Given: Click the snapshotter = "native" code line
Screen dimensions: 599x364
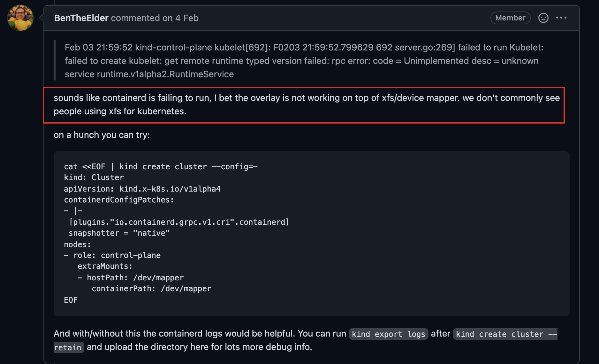Looking at the screenshot, I should (119, 233).
